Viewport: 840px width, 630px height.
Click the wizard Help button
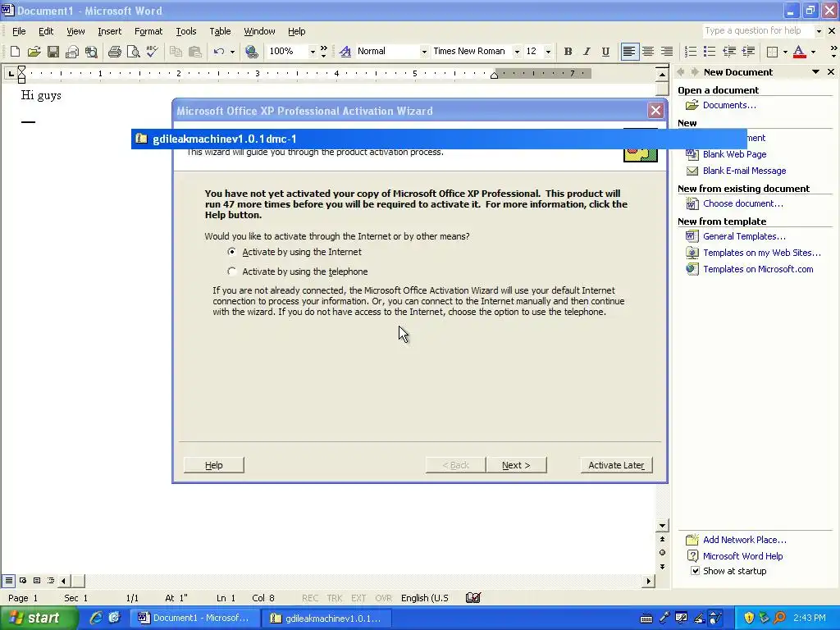214,465
